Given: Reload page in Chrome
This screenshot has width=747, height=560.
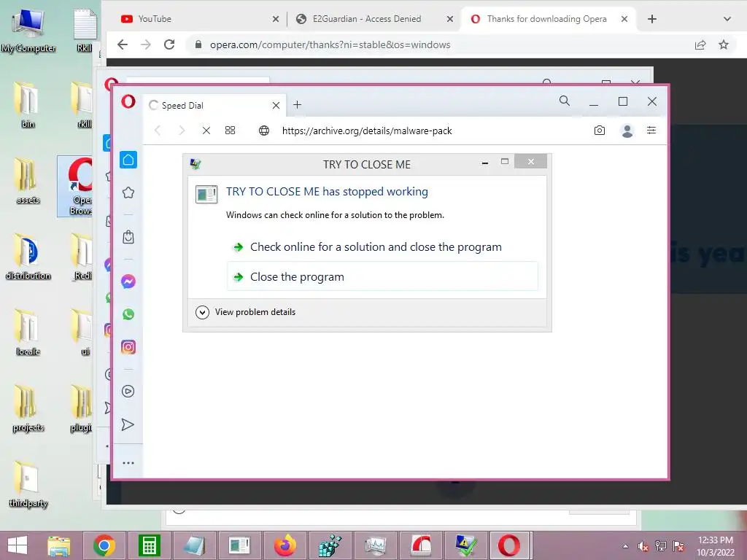Looking at the screenshot, I should tap(169, 44).
